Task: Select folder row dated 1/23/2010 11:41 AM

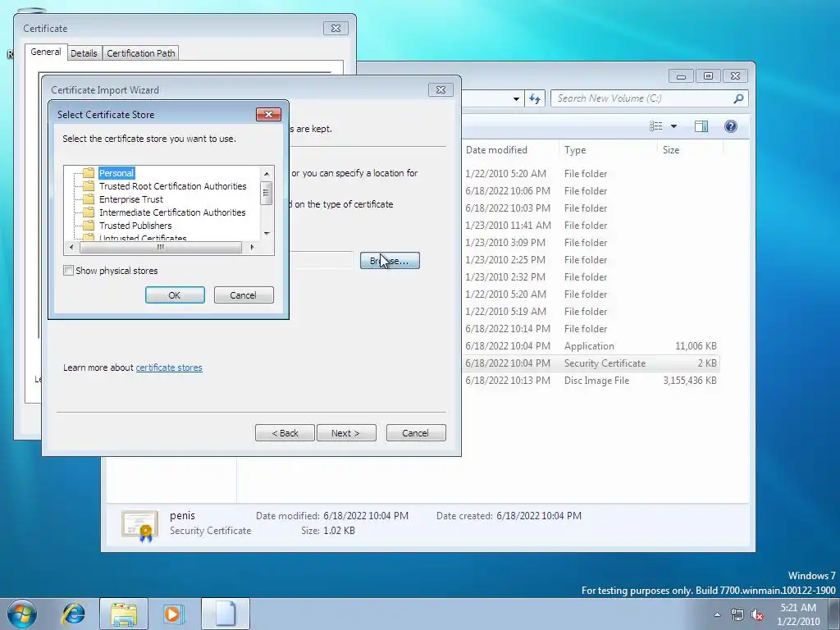Action: 591,226
